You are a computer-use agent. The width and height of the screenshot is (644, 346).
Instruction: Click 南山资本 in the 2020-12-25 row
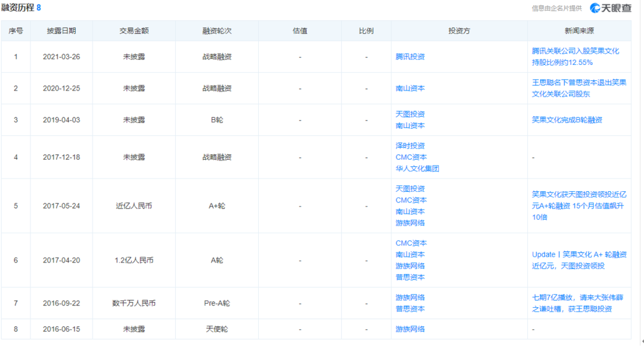410,88
